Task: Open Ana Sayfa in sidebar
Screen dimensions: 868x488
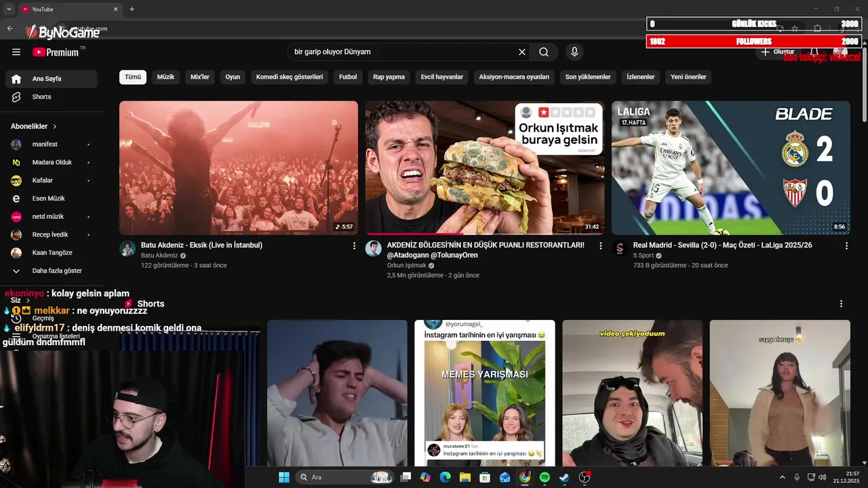Action: (x=52, y=79)
